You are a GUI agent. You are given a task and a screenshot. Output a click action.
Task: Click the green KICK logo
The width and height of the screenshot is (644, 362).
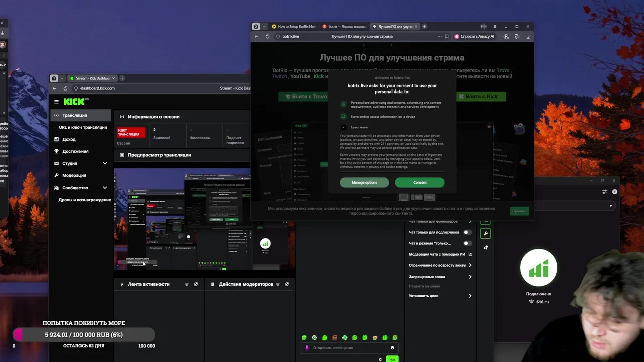pos(75,102)
